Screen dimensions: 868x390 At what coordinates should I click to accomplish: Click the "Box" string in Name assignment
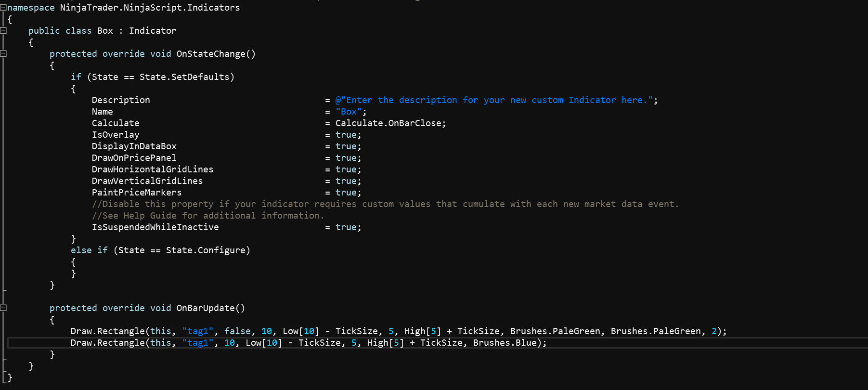(x=349, y=112)
